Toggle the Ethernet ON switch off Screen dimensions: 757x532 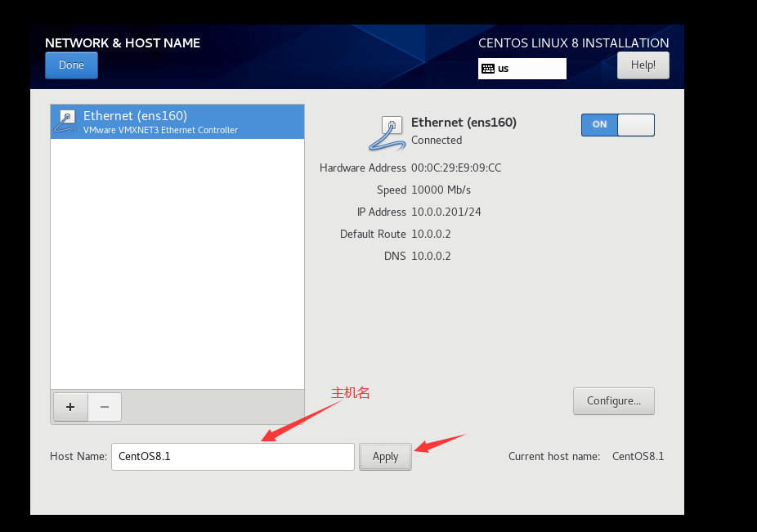(618, 125)
